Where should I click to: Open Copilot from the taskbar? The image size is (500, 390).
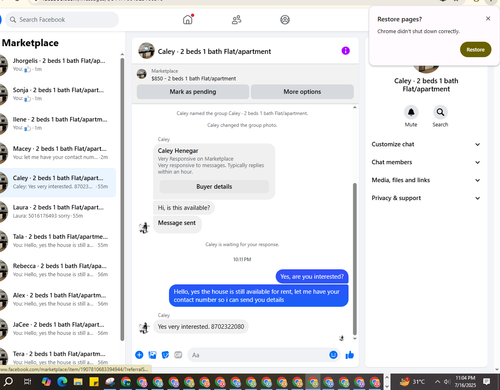point(46,381)
